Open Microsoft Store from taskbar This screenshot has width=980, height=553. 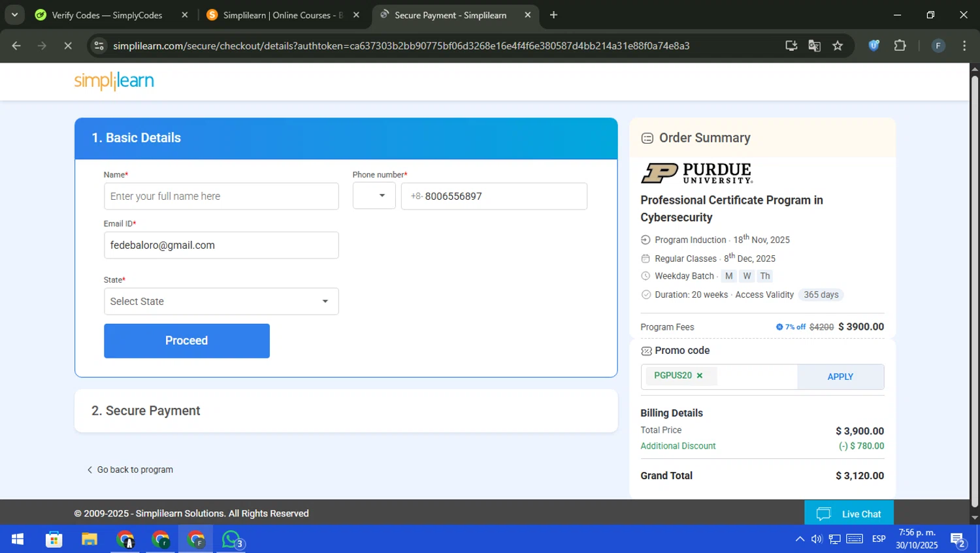(x=54, y=539)
